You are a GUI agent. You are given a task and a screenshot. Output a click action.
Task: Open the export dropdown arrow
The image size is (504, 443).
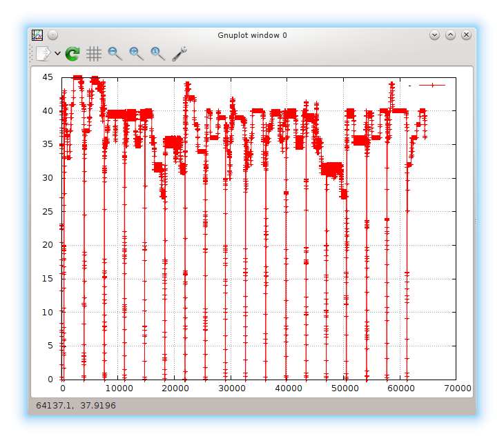point(57,54)
